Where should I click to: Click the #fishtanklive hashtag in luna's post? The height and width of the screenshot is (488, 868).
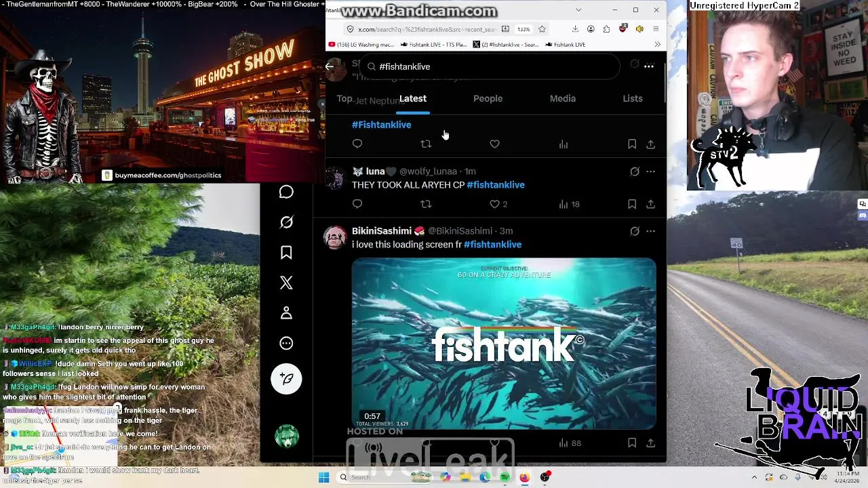click(496, 185)
